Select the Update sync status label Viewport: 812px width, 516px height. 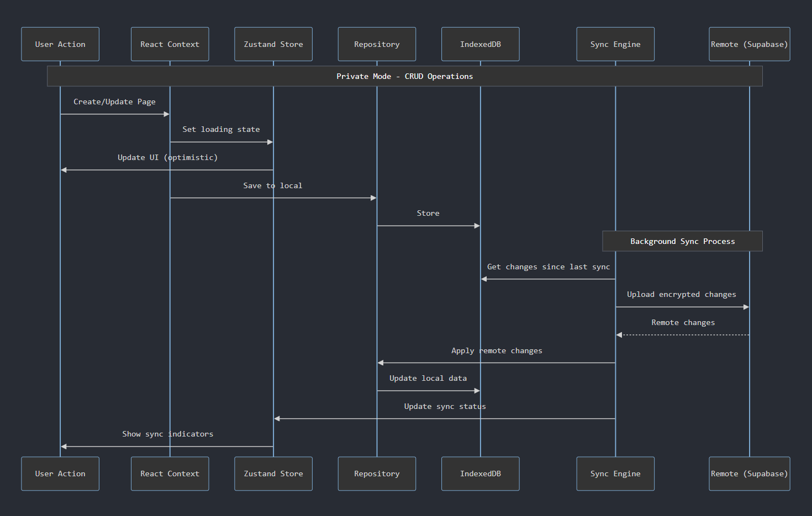(x=445, y=406)
